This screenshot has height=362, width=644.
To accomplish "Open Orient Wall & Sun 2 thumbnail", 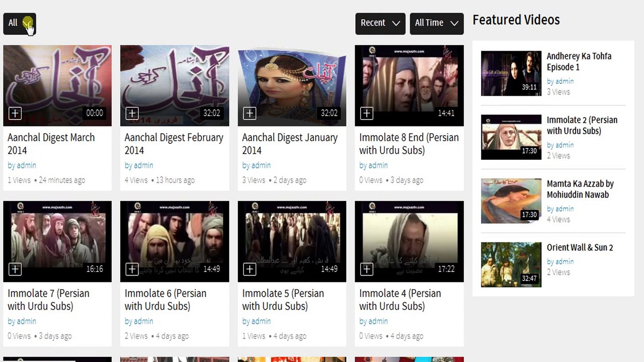I will click(x=511, y=264).
